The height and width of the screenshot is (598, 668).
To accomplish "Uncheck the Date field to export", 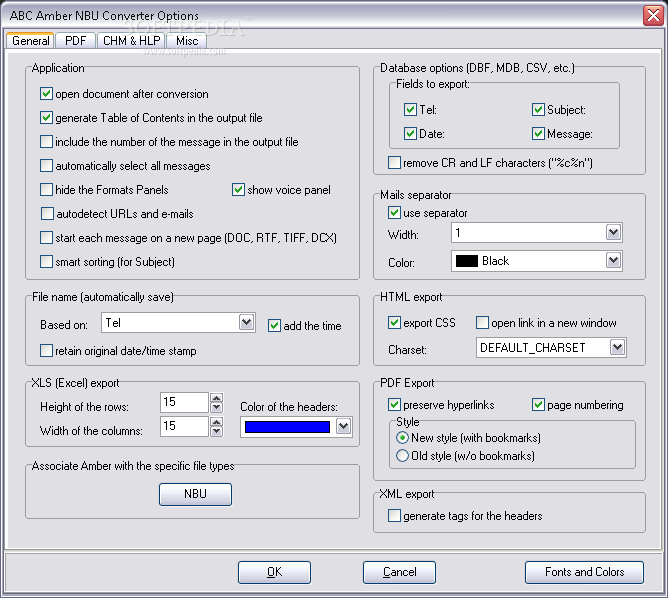I will coord(410,134).
